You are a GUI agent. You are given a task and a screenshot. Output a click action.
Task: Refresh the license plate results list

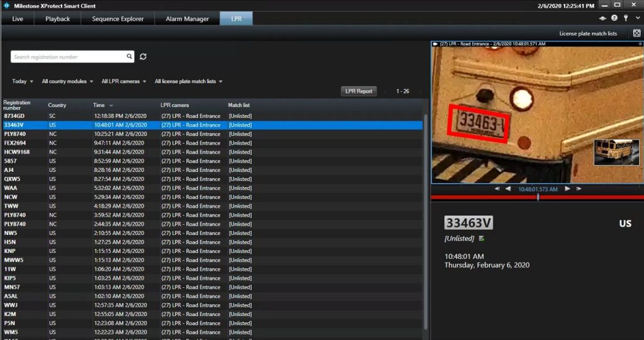point(143,57)
